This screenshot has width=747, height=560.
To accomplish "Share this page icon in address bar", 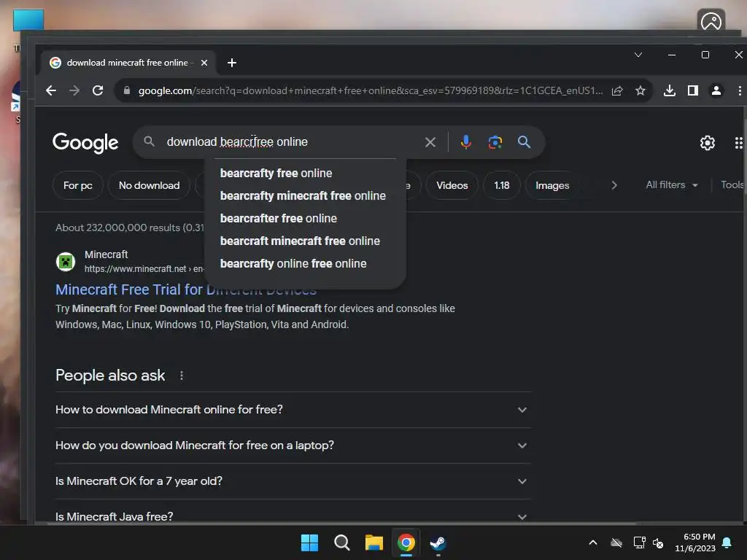I will click(617, 90).
